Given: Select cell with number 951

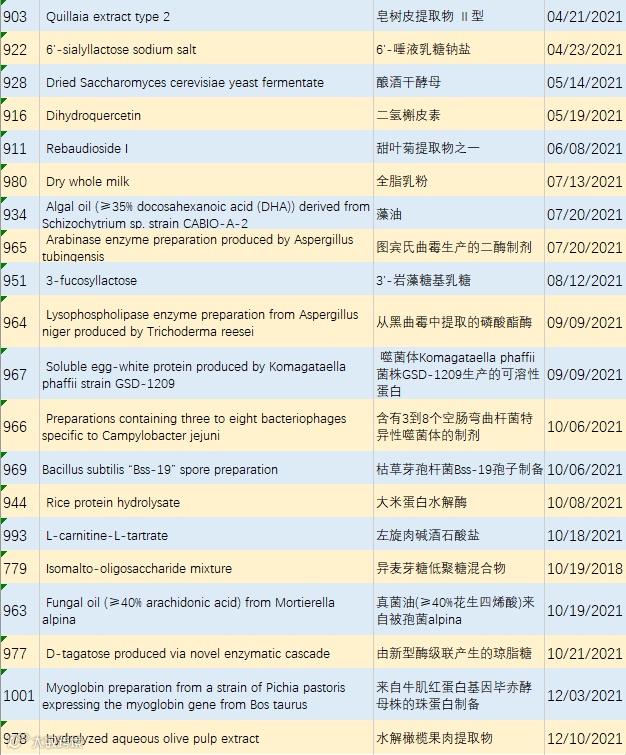Looking at the screenshot, I should tap(20, 280).
